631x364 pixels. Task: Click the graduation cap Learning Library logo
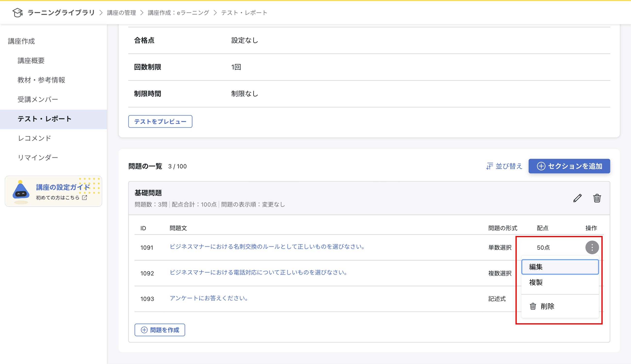[x=17, y=12]
